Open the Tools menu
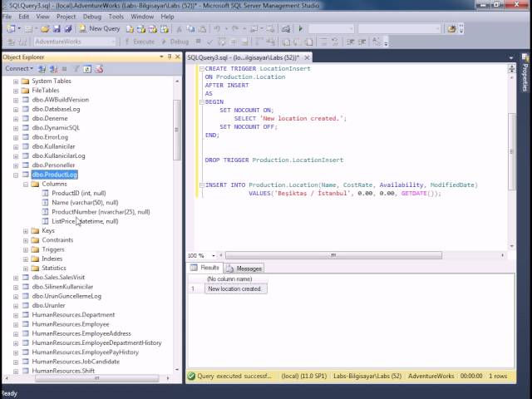This screenshot has height=399, width=532. pyautogui.click(x=116, y=17)
